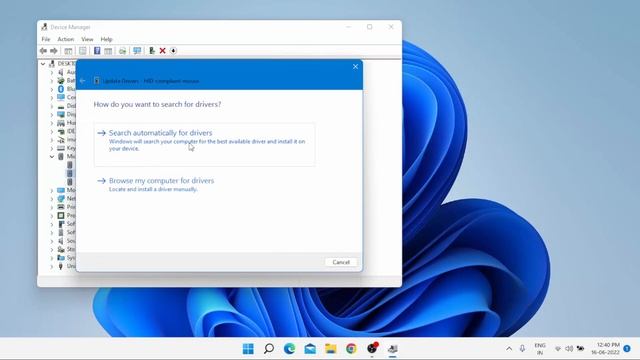Select the Network adapters icon in tree
The image size is (640, 360).
click(61, 198)
